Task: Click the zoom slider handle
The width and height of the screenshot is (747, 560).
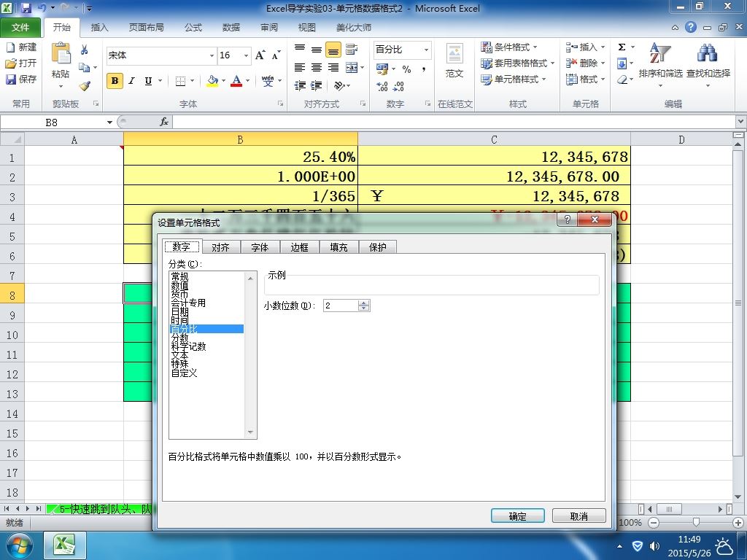Action: point(696,522)
